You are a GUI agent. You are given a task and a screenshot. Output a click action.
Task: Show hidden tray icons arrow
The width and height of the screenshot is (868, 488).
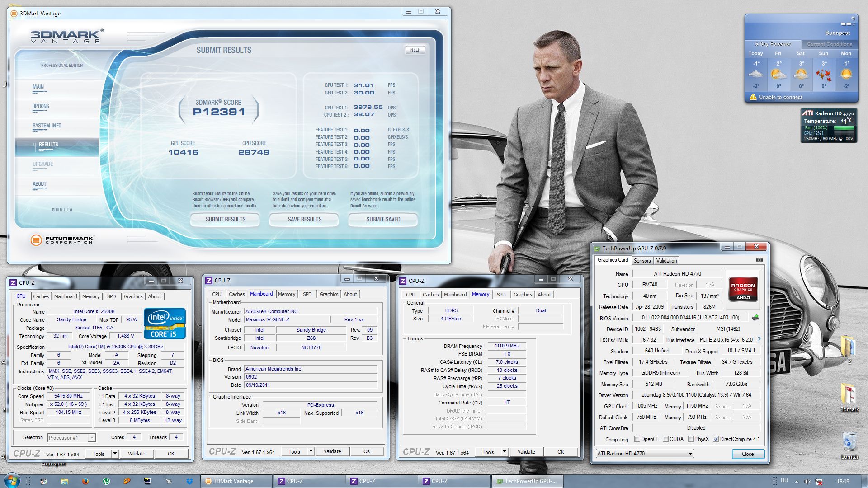click(797, 482)
